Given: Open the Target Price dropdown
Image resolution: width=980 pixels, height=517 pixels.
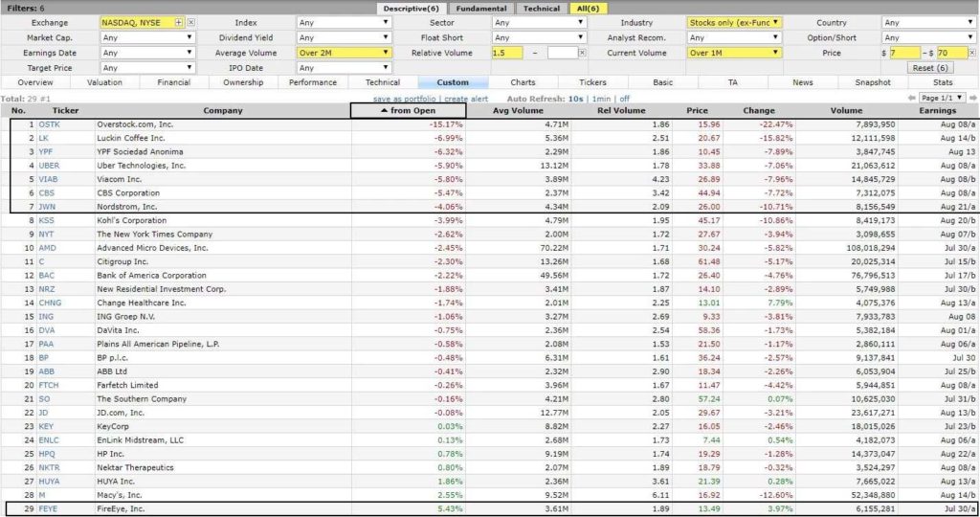Looking at the screenshot, I should [148, 68].
